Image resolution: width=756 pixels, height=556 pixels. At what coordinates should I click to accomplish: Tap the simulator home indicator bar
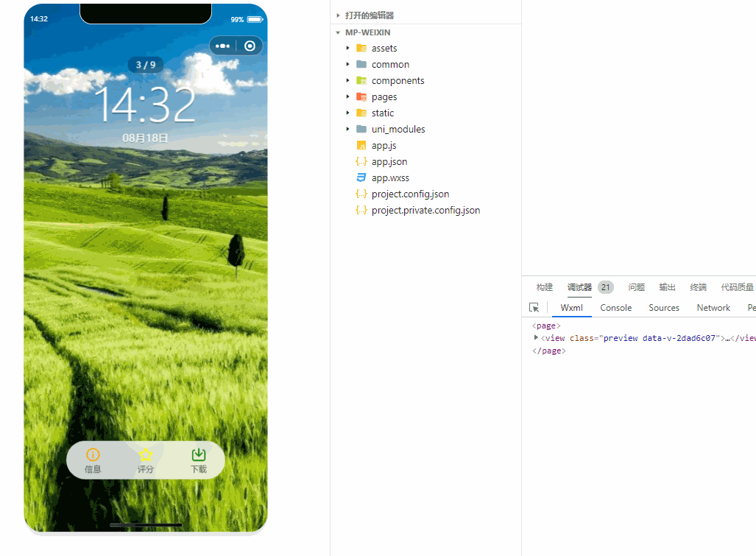146,524
